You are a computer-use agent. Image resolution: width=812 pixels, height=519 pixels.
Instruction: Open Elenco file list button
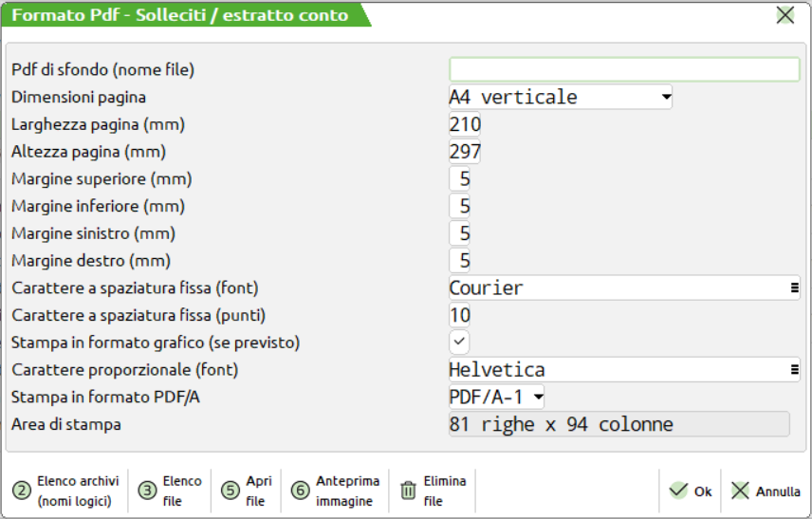point(171,491)
